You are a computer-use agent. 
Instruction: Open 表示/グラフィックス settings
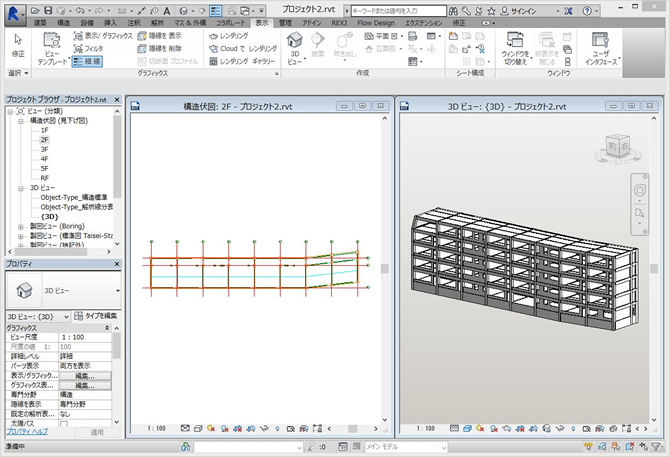pyautogui.click(x=103, y=36)
